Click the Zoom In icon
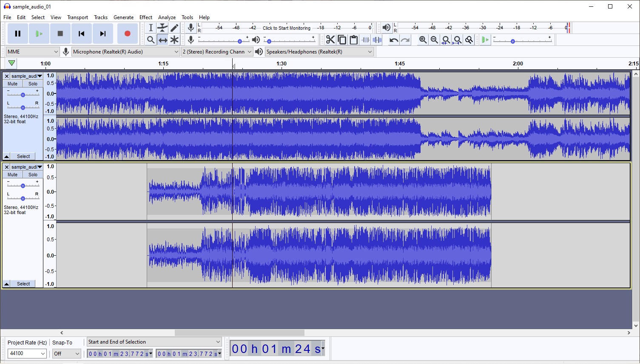The image size is (640, 364). (x=423, y=40)
